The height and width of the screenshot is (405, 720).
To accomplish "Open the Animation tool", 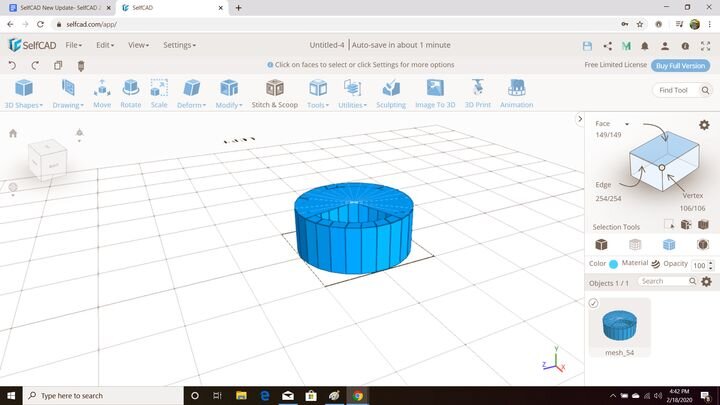I will (516, 92).
